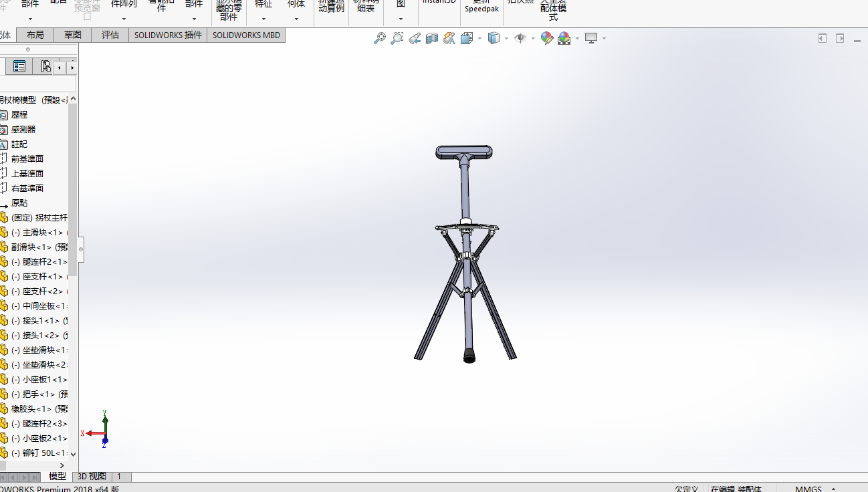Click the Speedpak update button
868x492 pixels.
[481, 6]
